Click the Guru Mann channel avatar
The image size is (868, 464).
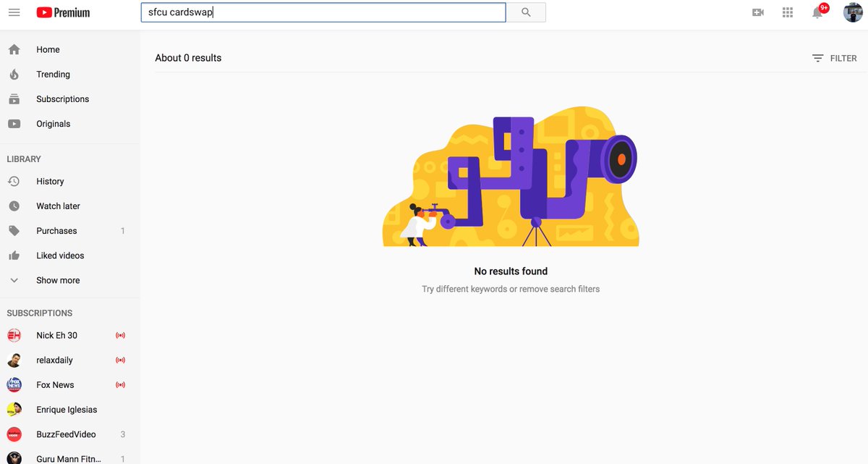click(14, 458)
